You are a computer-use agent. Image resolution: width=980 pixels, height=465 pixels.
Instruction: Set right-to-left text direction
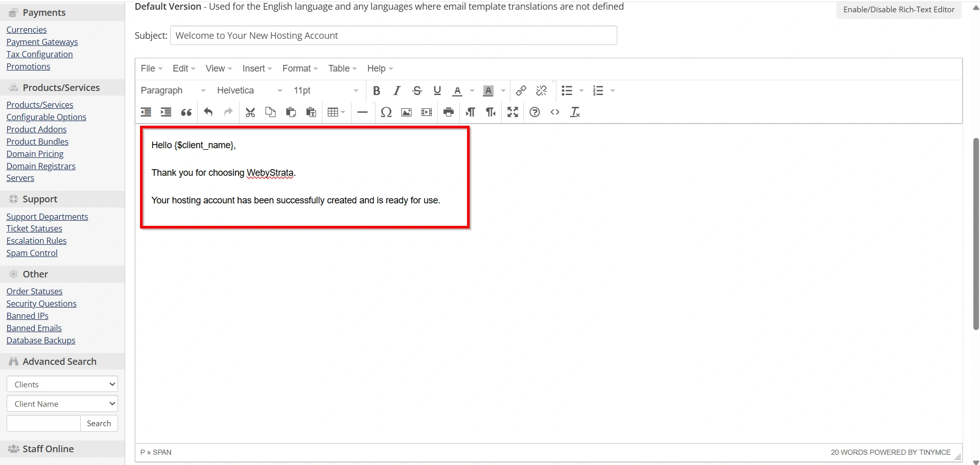click(x=491, y=112)
